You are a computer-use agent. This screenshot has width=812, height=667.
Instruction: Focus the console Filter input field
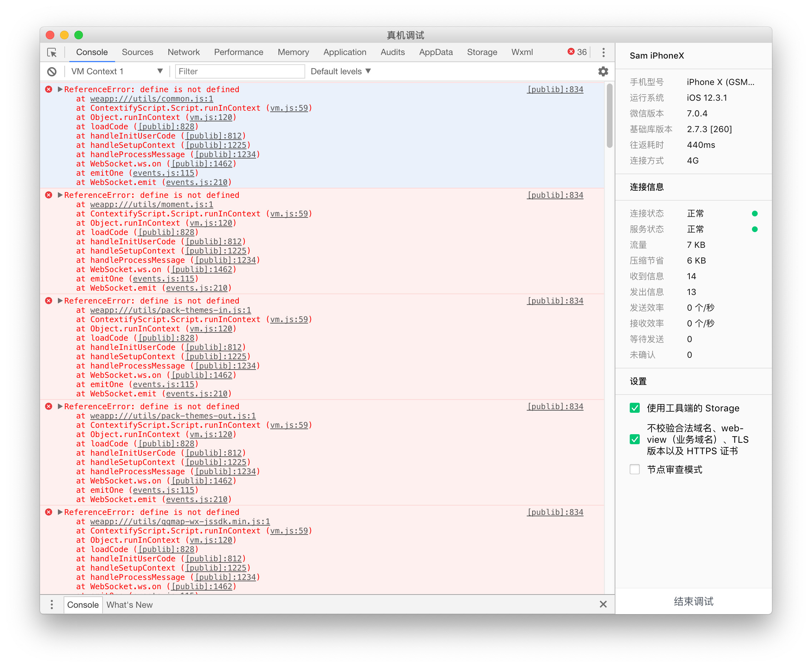240,71
